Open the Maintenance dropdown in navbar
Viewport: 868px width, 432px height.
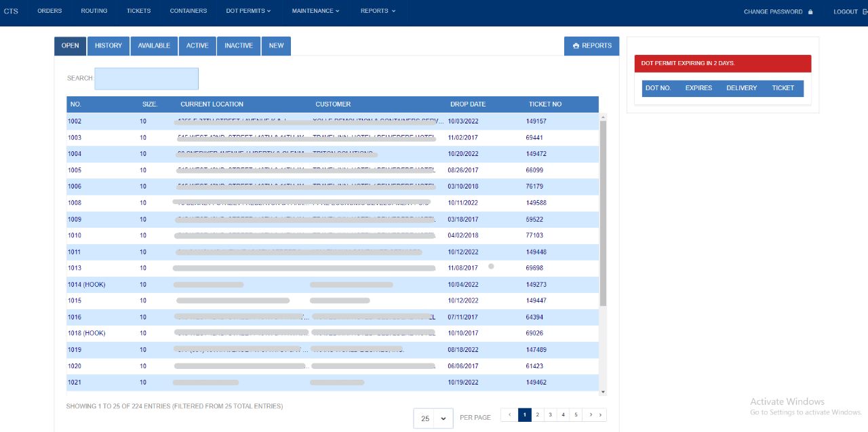click(315, 11)
